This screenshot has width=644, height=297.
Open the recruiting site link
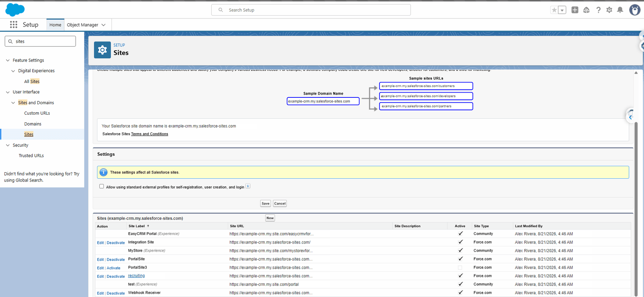[136, 276]
